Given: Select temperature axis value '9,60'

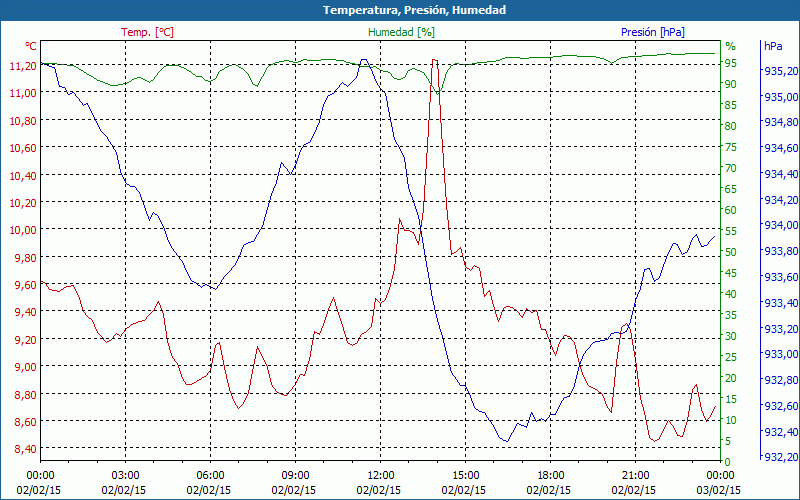Looking at the screenshot, I should click(26, 285).
